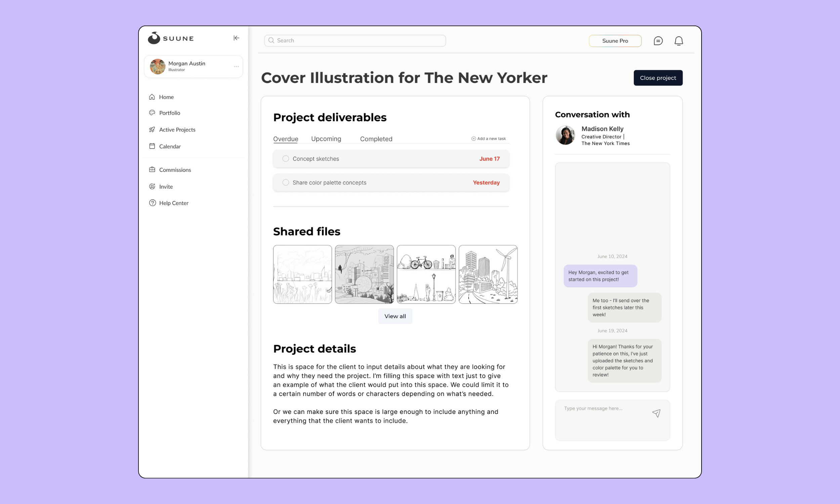
Task: Open Morgan Austin profile options (three dots)
Action: [236, 67]
